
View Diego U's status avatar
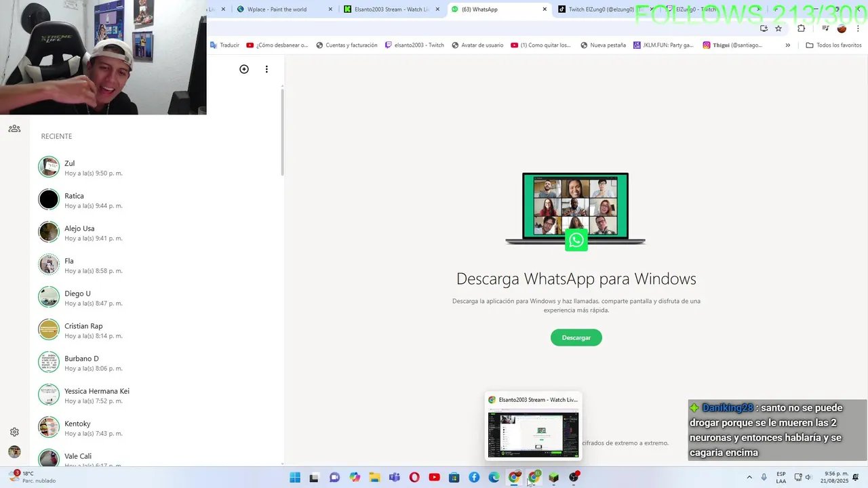point(49,297)
